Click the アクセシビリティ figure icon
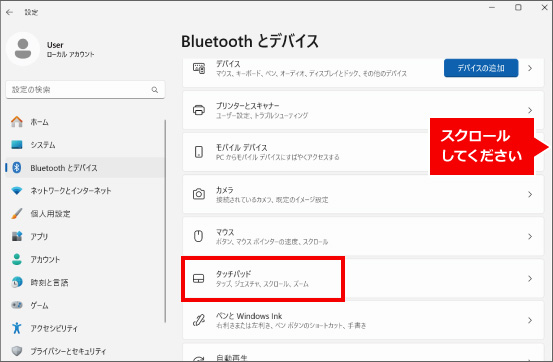Viewport: 553px width, 362px height. pos(17,328)
